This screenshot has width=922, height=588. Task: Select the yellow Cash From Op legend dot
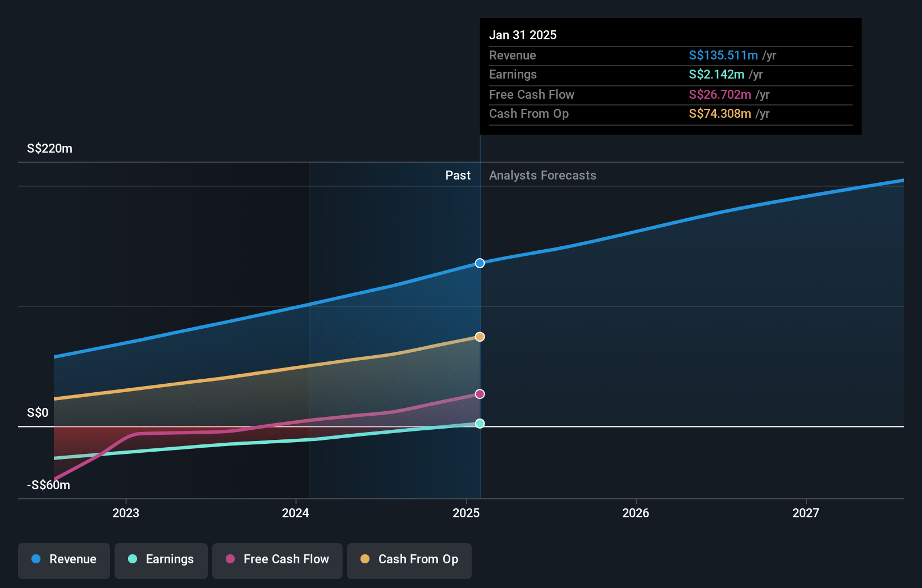click(365, 559)
